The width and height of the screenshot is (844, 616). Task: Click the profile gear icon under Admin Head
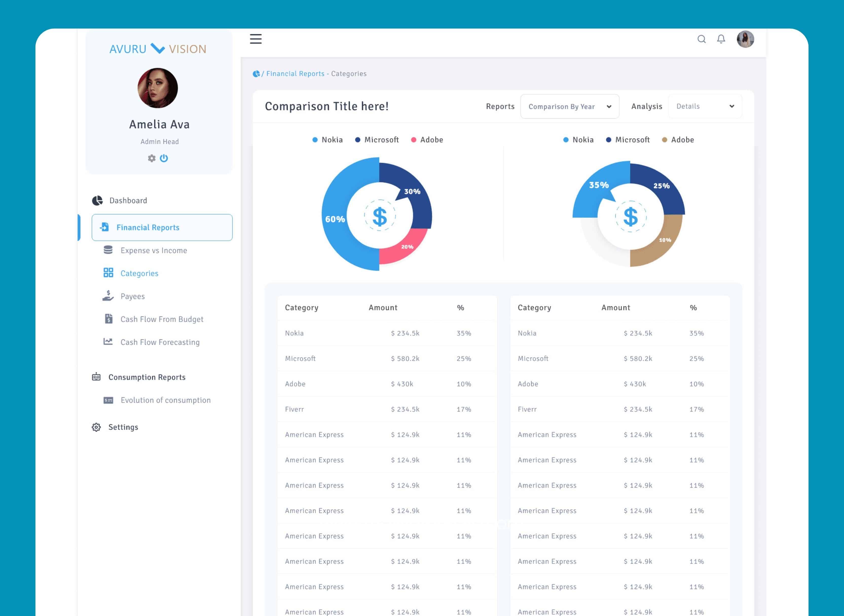pos(151,158)
